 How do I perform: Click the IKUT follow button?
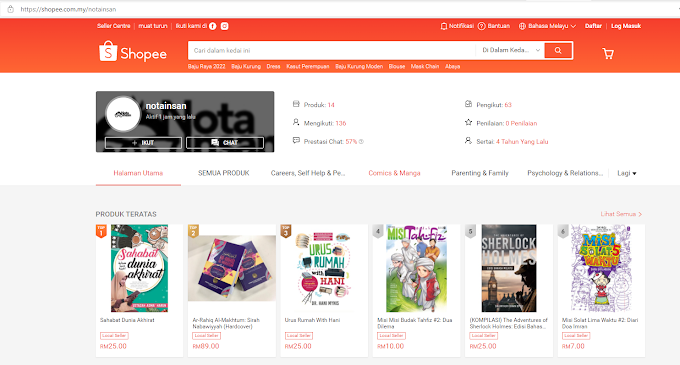[143, 143]
